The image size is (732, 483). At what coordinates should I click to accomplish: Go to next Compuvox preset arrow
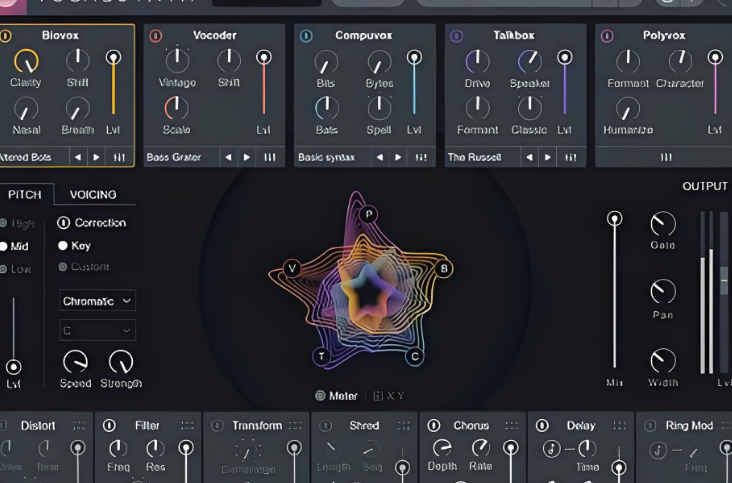pos(398,157)
